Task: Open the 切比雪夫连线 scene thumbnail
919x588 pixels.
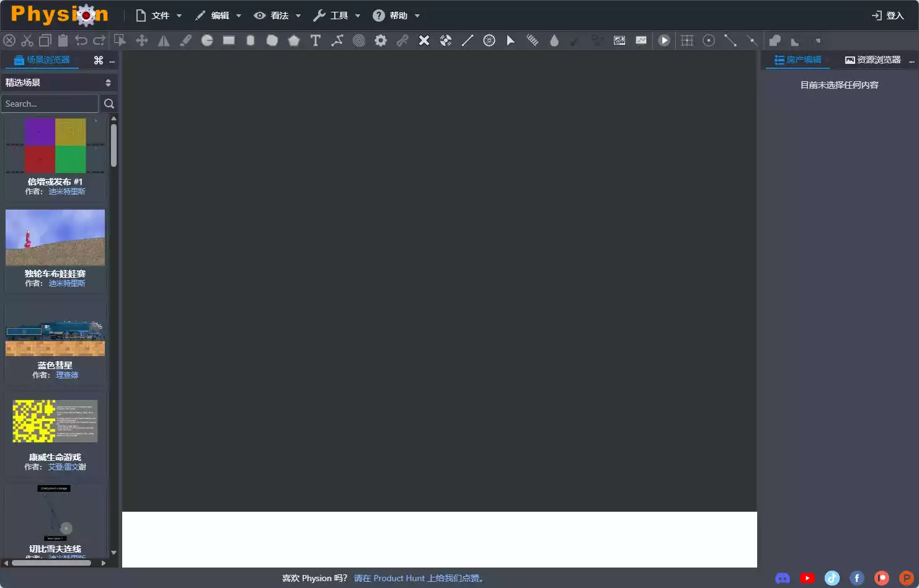Action: tap(55, 513)
